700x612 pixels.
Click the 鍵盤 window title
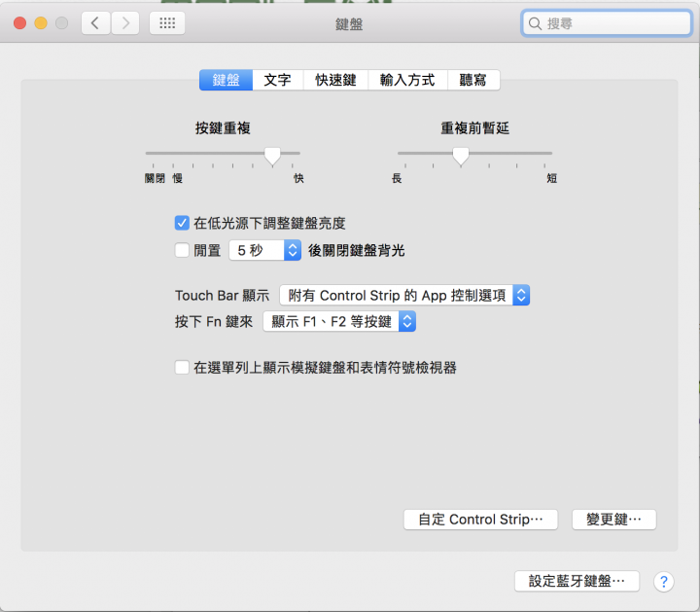(x=349, y=24)
